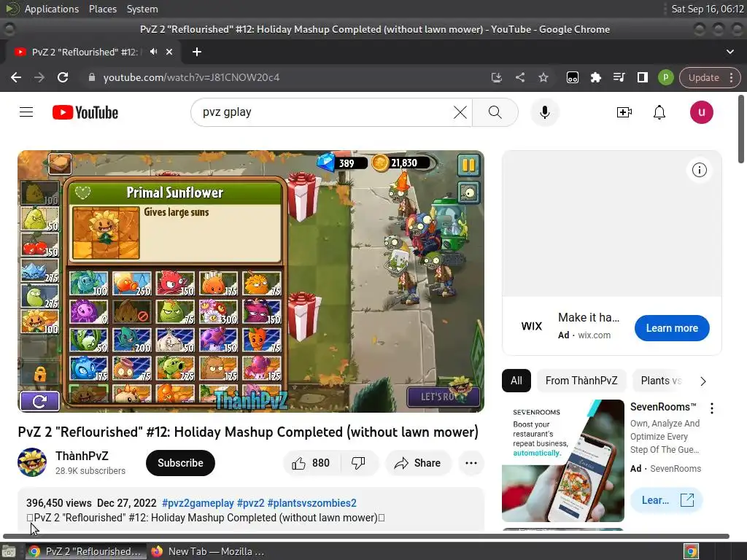Open Chrome three-dot menu next to Update
Image resolution: width=747 pixels, height=560 pixels.
(x=731, y=77)
